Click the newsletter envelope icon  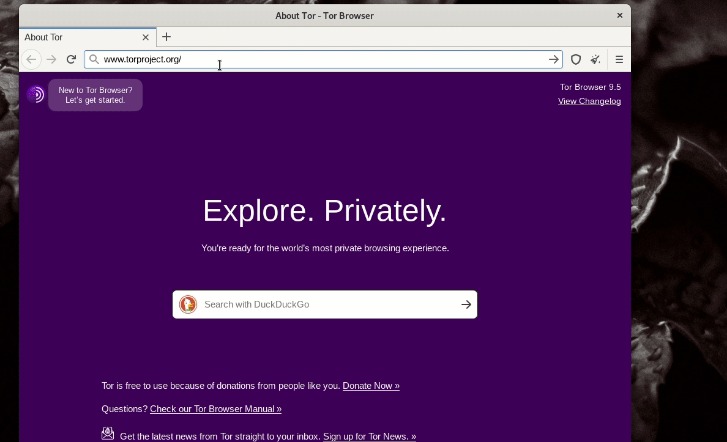tap(108, 434)
